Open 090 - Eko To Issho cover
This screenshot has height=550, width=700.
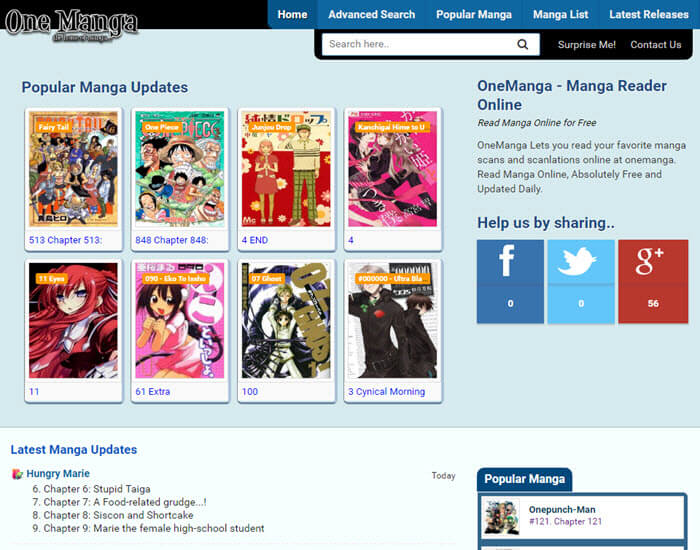click(x=179, y=320)
